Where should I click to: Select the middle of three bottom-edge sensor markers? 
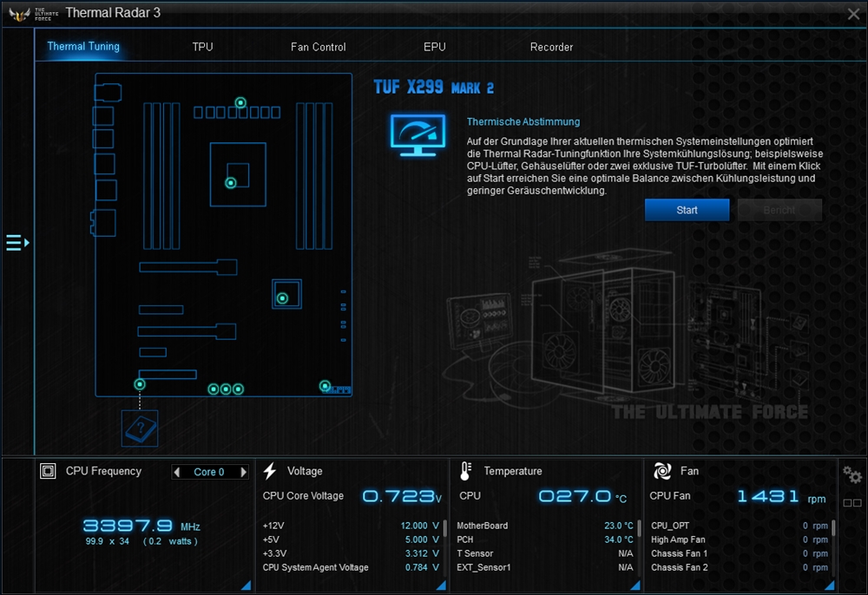pos(226,389)
